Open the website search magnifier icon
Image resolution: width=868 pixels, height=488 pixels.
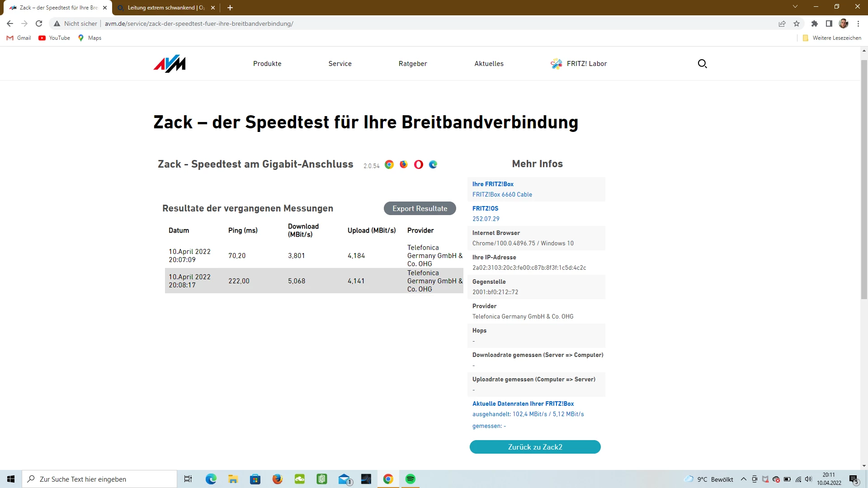pos(702,64)
